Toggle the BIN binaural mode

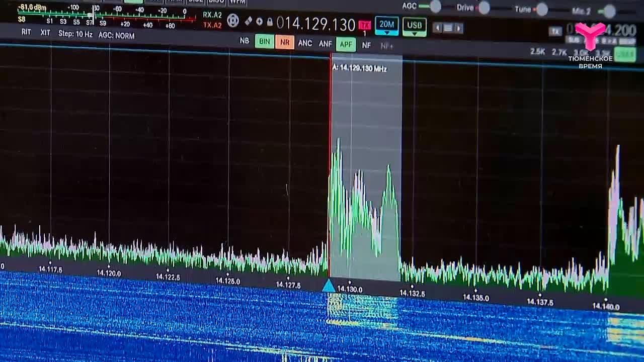tap(264, 42)
